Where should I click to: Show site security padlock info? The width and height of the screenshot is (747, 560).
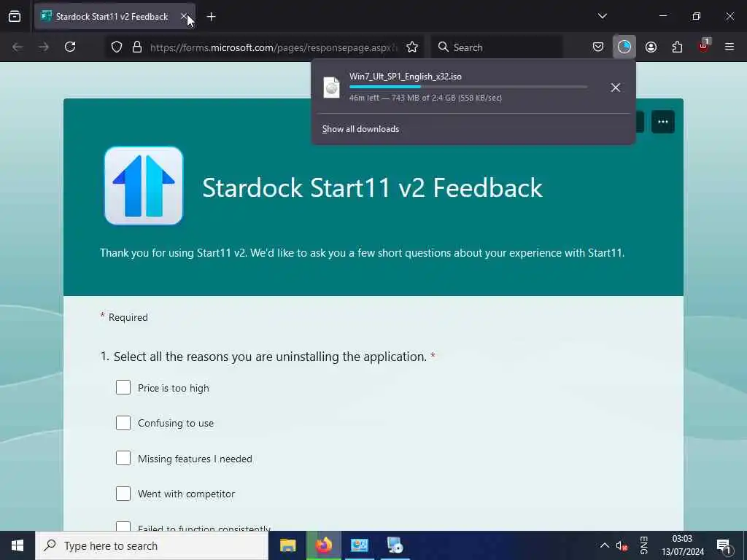[137, 47]
